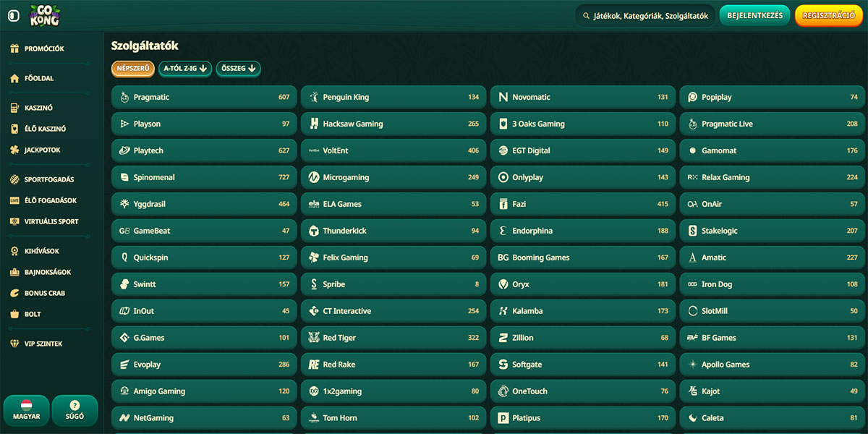Click the Főoldal home icon
This screenshot has width=868, height=434.
point(14,78)
